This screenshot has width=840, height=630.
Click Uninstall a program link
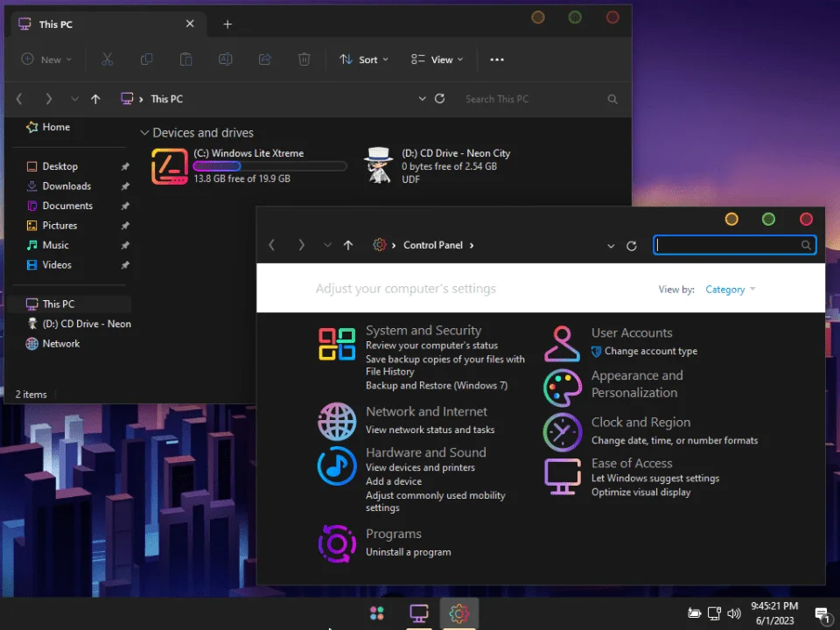[409, 552]
